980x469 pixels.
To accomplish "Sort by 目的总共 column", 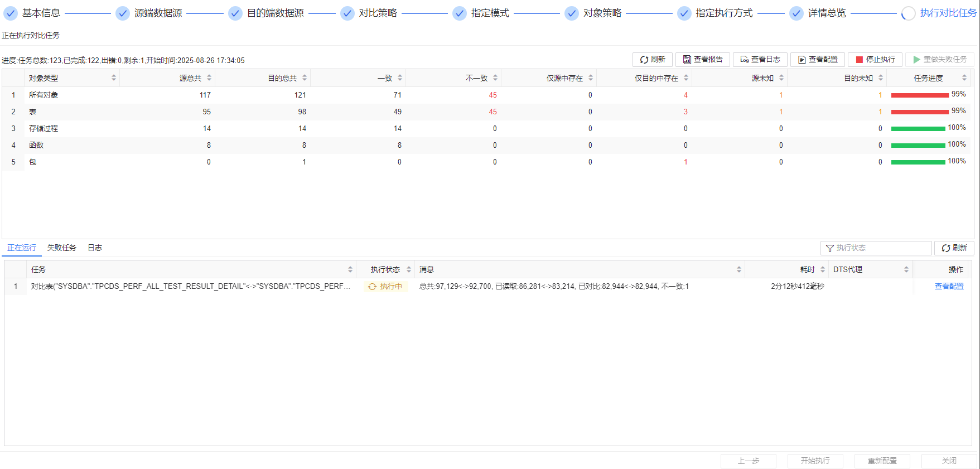I will (x=305, y=78).
